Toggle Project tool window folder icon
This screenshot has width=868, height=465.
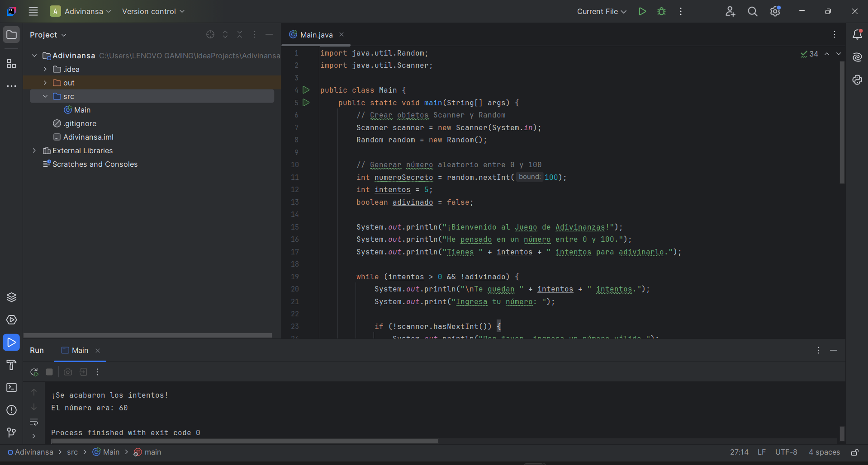coord(11,35)
